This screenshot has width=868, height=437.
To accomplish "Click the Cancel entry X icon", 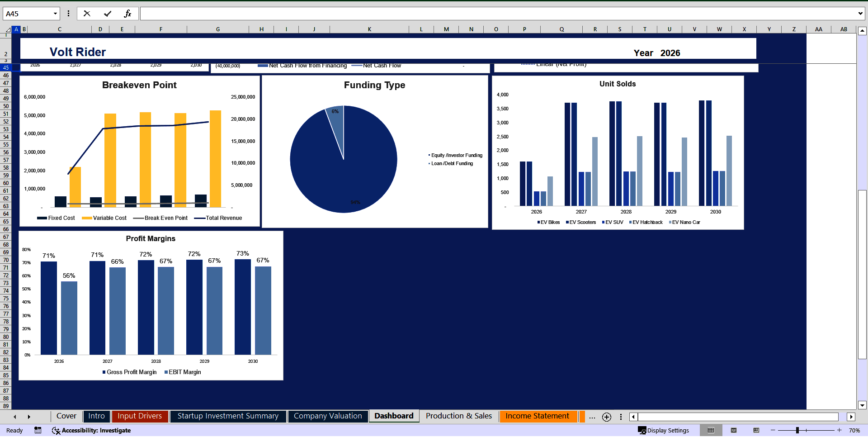I will (87, 14).
